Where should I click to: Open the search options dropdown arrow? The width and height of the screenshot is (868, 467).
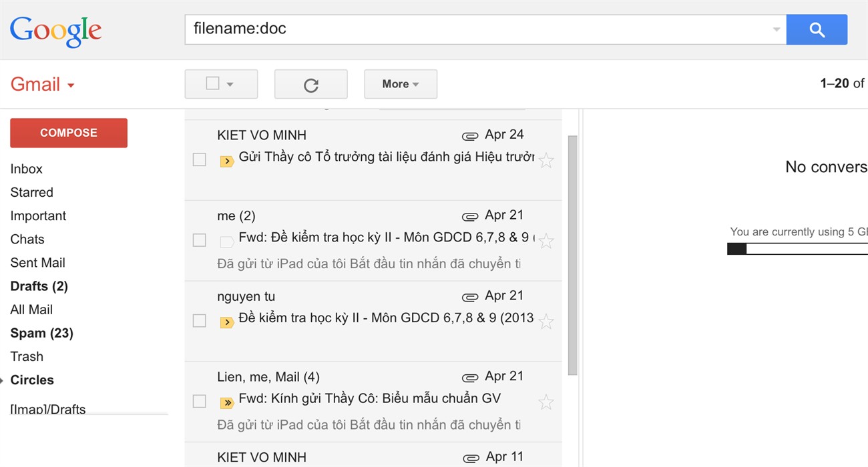(x=776, y=30)
